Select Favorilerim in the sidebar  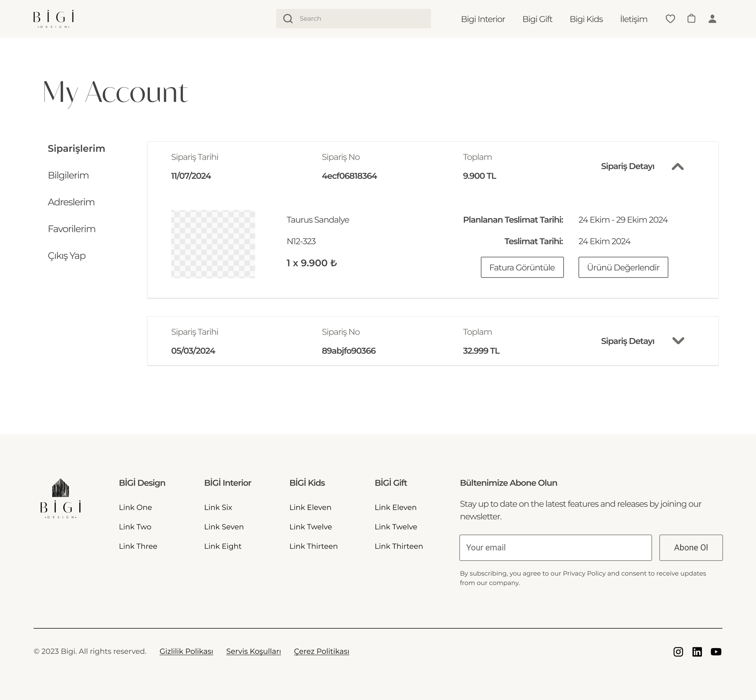click(x=72, y=229)
